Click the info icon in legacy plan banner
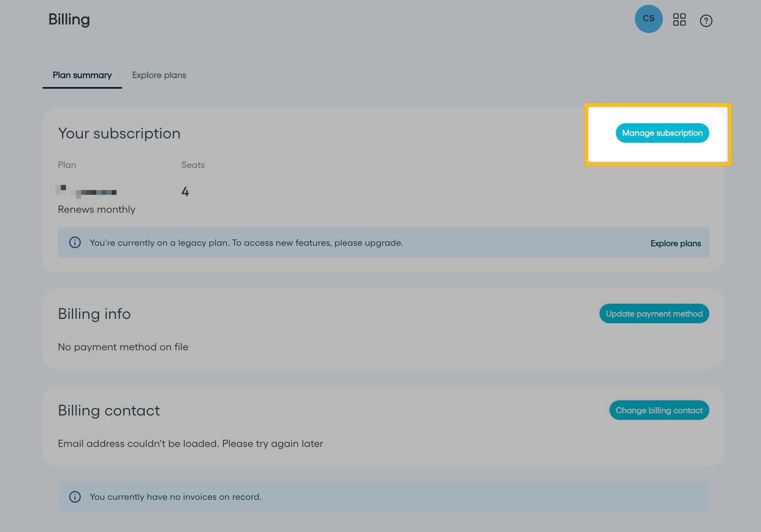 75,243
